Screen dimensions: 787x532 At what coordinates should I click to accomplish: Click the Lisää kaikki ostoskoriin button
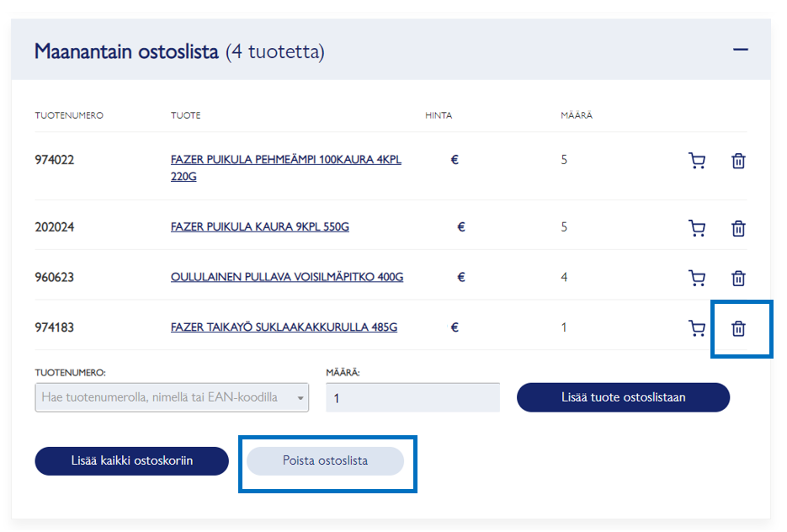pyautogui.click(x=131, y=461)
